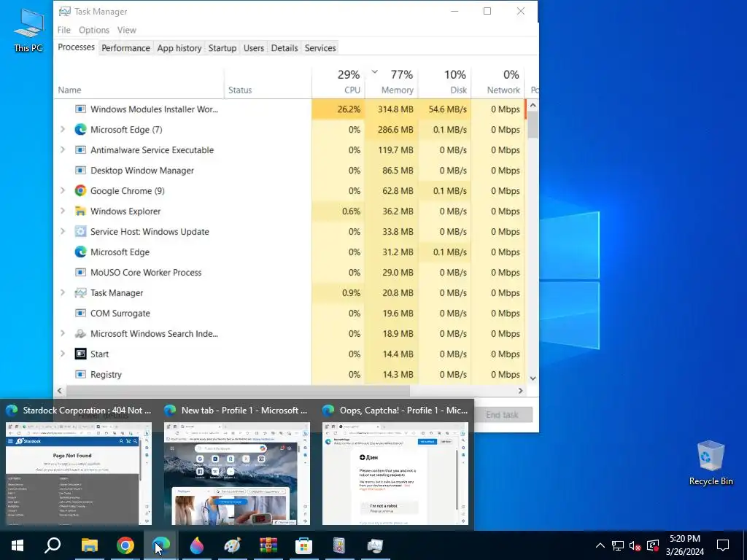
Task: Click the Microsoft Edge (7) process icon
Action: point(80,130)
